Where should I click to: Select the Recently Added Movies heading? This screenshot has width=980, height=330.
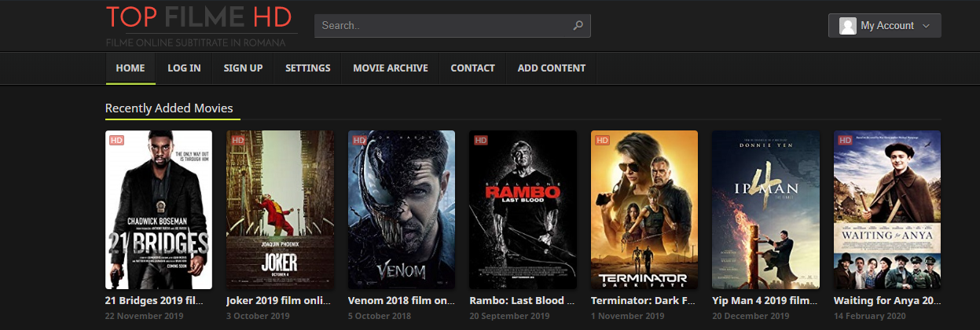coord(169,108)
